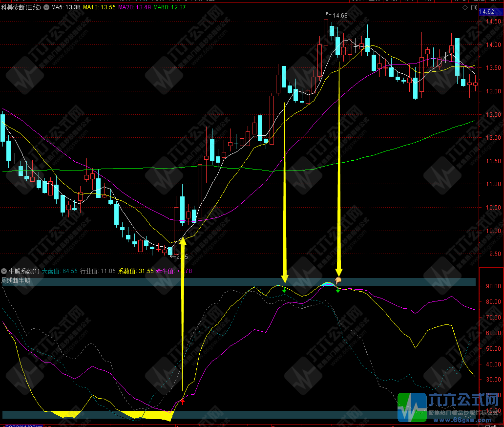Select the MA10: 13.55 label

point(99,7)
